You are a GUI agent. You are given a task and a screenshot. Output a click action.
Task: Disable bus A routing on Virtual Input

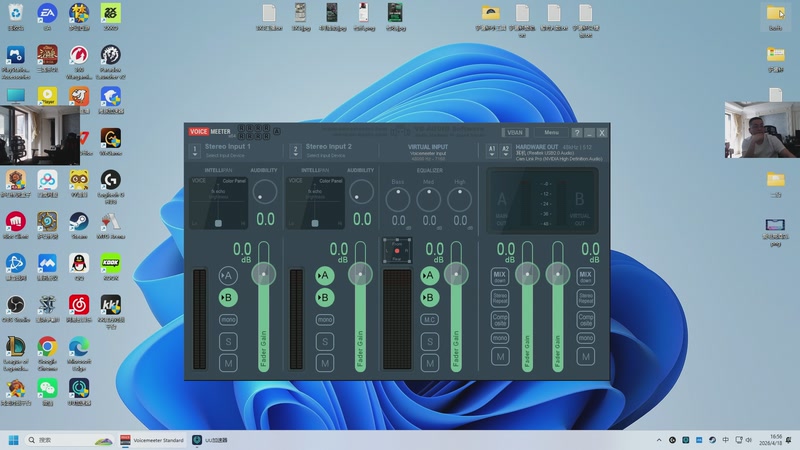(429, 276)
